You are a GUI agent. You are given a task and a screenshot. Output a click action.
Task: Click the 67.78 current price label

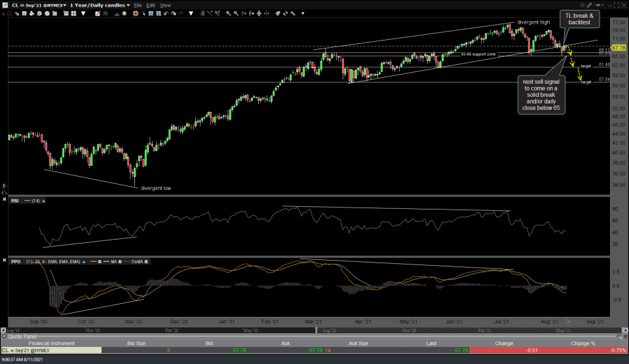tap(619, 48)
